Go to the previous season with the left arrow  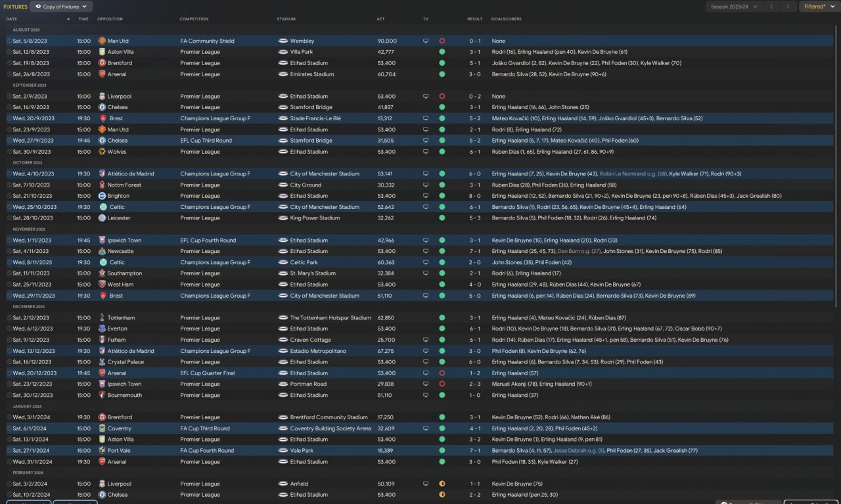click(771, 7)
